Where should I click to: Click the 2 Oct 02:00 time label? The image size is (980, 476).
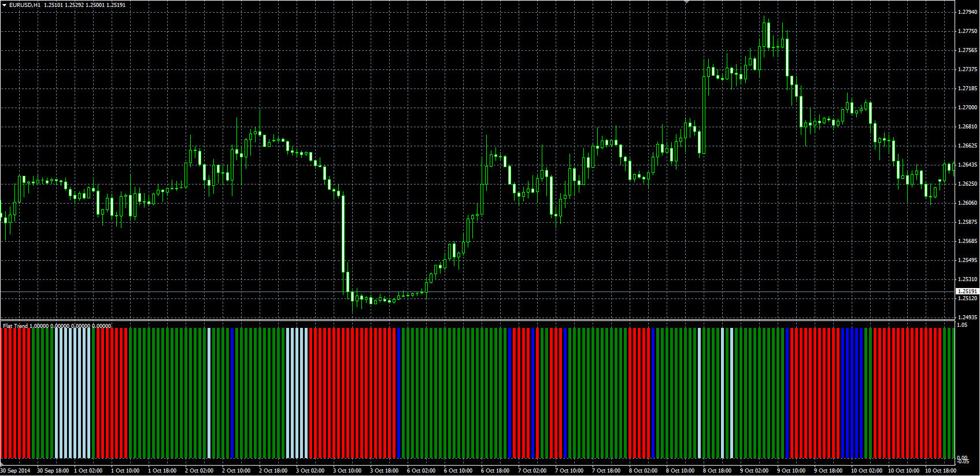pyautogui.click(x=199, y=471)
